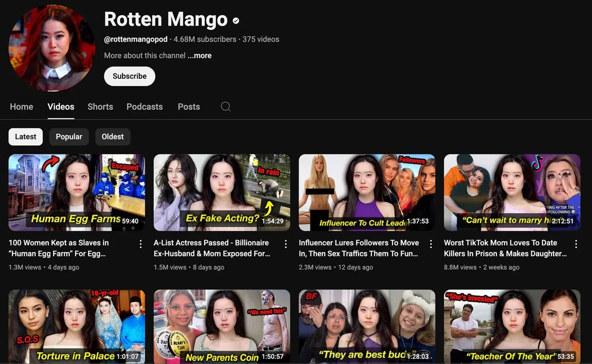The height and width of the screenshot is (364, 592).
Task: Open the channel search magnifier icon
Action: coord(226,107)
